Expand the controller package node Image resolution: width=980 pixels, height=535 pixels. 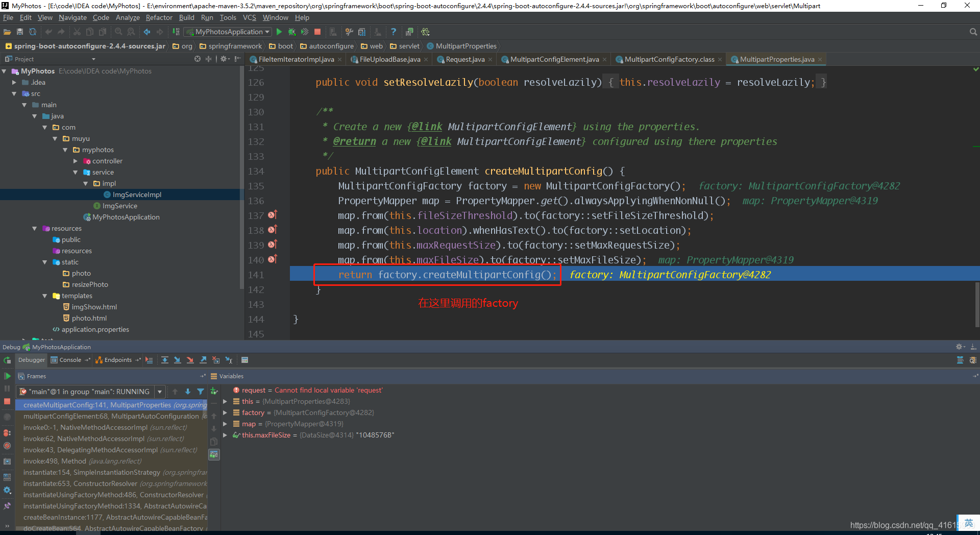tap(76, 161)
